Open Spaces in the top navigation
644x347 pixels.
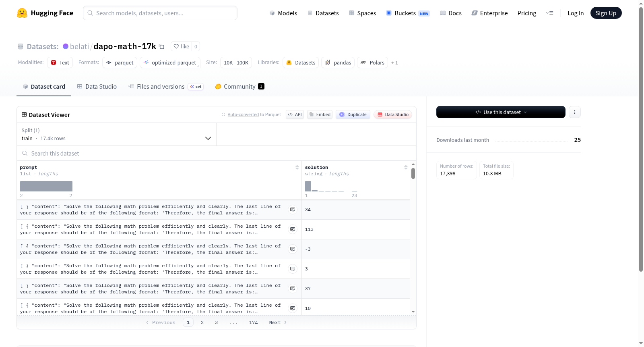(362, 13)
